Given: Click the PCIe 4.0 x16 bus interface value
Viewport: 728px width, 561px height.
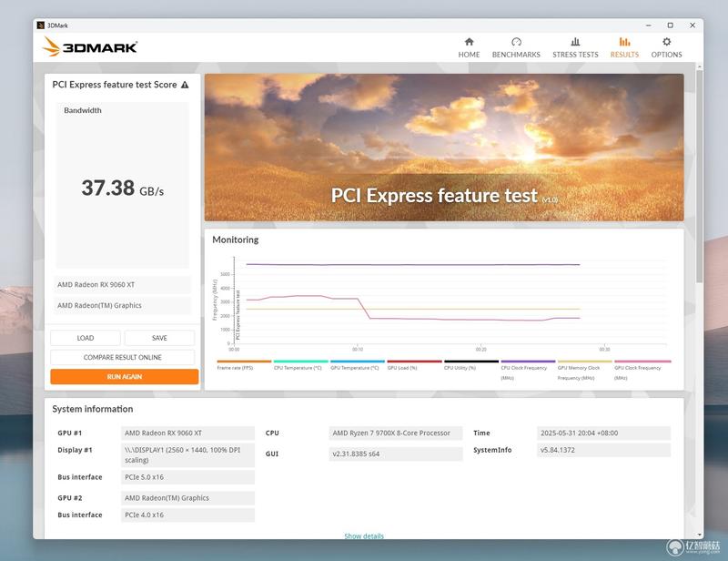Looking at the screenshot, I should pyautogui.click(x=187, y=515).
